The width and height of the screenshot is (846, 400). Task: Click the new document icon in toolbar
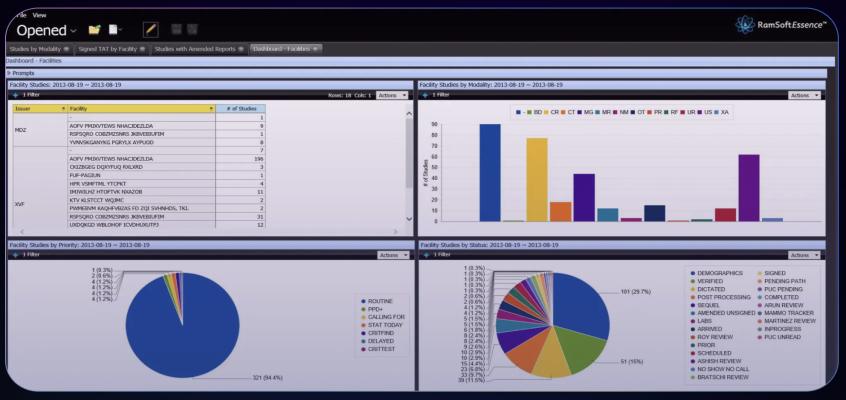click(115, 30)
